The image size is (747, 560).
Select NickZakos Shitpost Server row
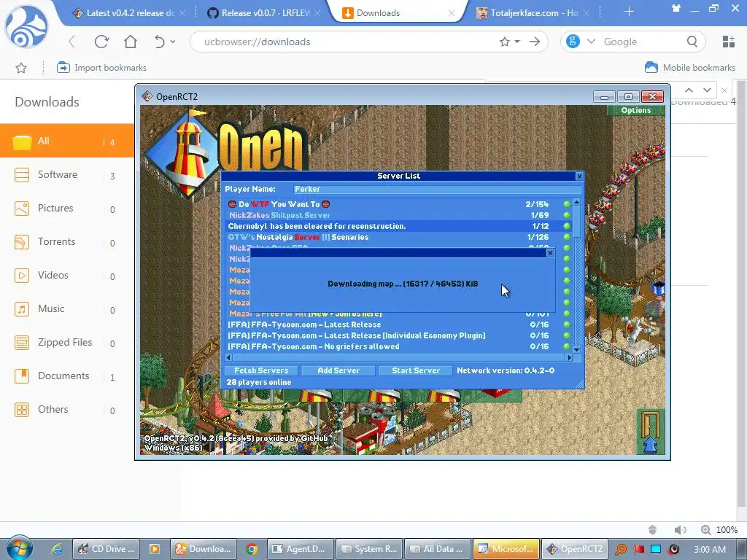tap(399, 215)
